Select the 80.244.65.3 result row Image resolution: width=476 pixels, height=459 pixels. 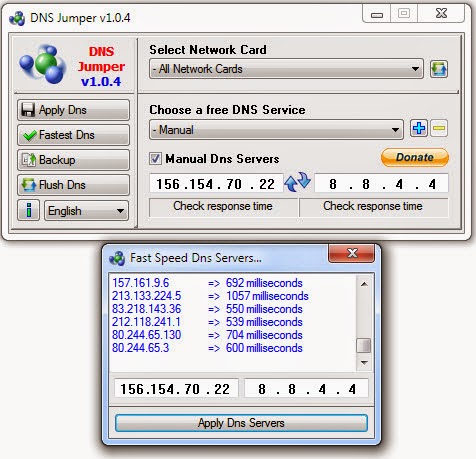pyautogui.click(x=207, y=348)
